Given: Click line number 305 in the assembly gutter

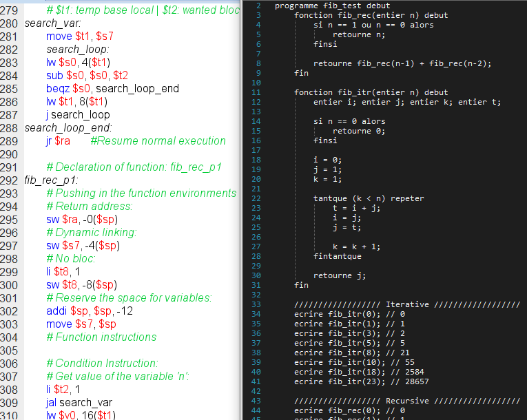Looking at the screenshot, I should click(x=9, y=350).
